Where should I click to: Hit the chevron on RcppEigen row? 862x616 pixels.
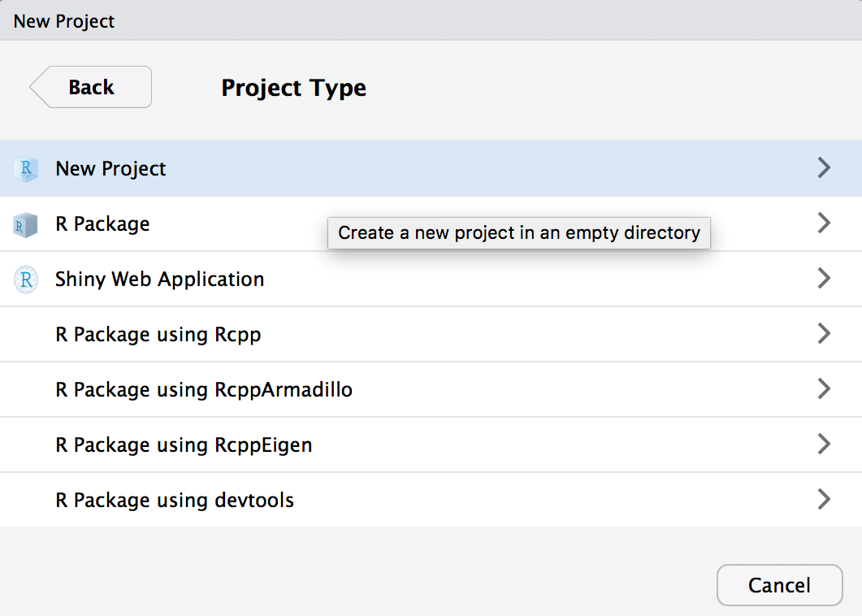pyautogui.click(x=823, y=445)
